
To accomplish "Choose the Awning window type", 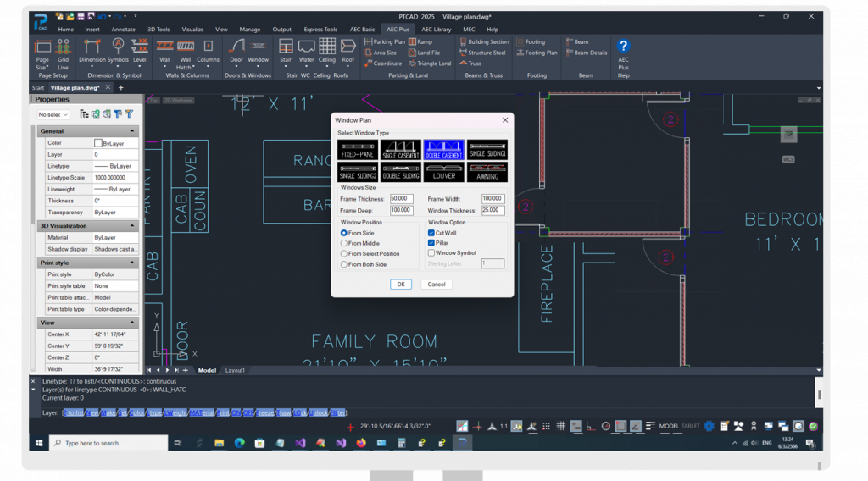I will click(x=487, y=172).
